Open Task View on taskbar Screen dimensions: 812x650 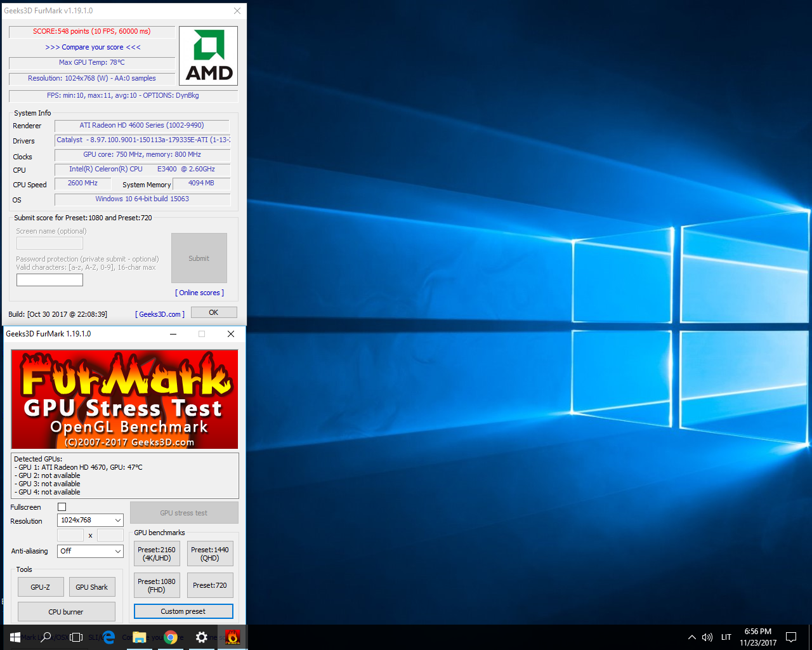coord(76,637)
